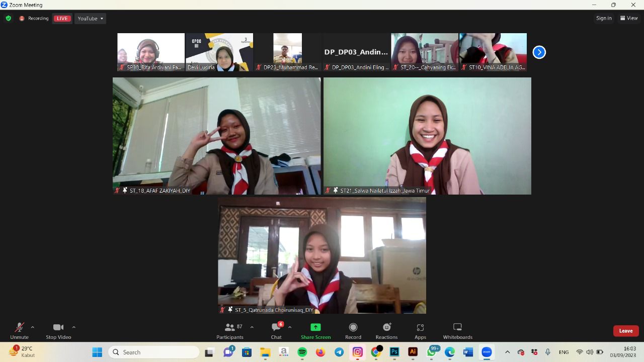Viewport: 644px width, 362px height.
Task: Expand video options arrow beside Stop Video
Action: [x=74, y=327]
